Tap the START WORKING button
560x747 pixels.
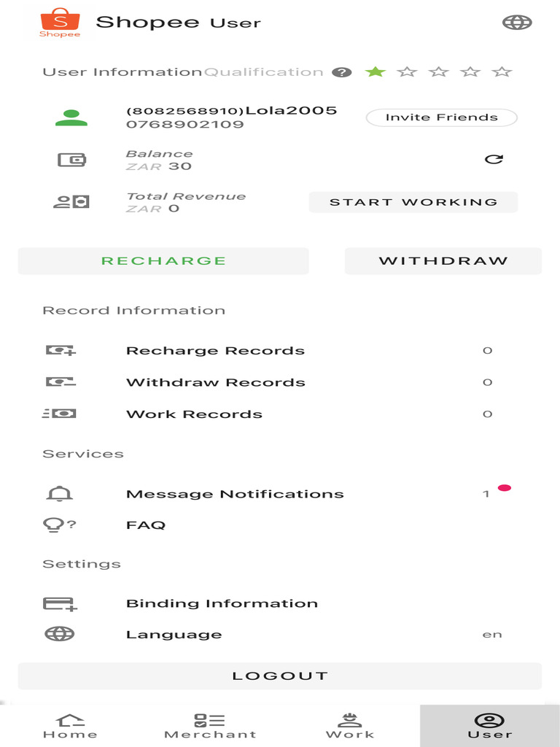413,202
